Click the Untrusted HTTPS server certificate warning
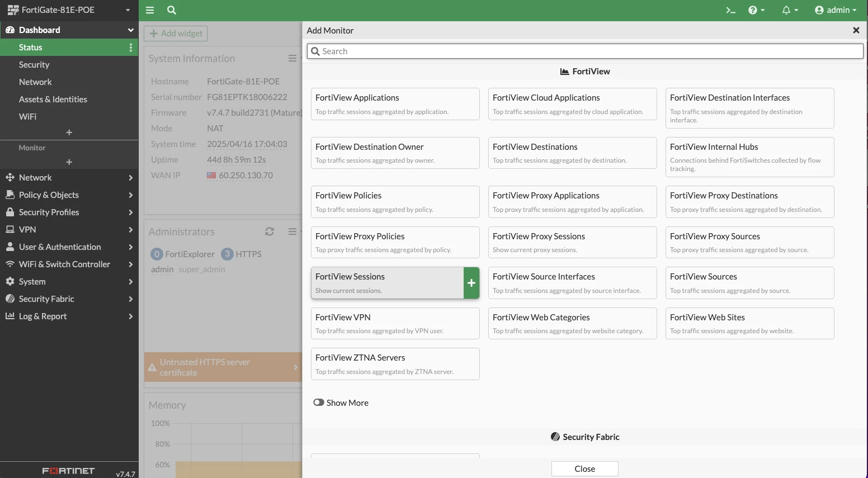 223,367
